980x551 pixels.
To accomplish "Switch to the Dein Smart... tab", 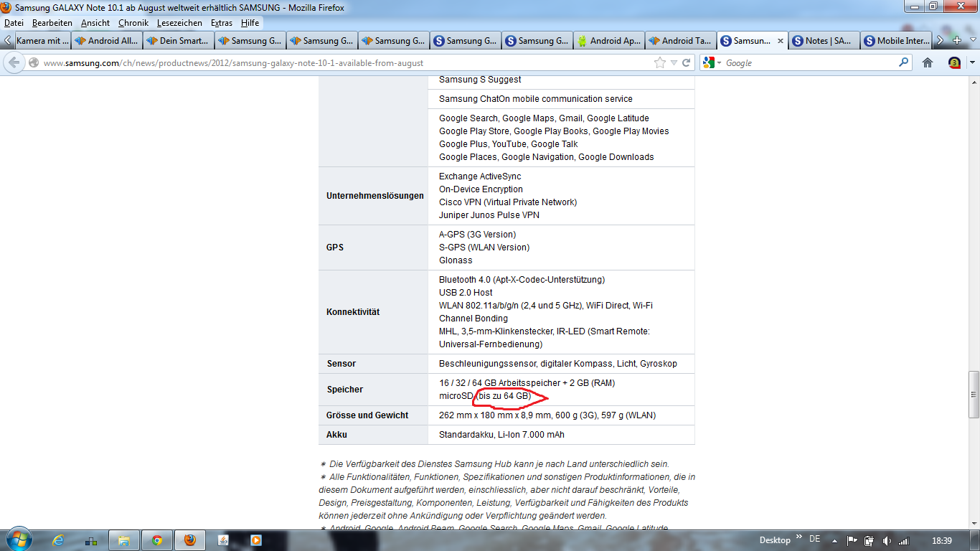I will click(x=179, y=41).
